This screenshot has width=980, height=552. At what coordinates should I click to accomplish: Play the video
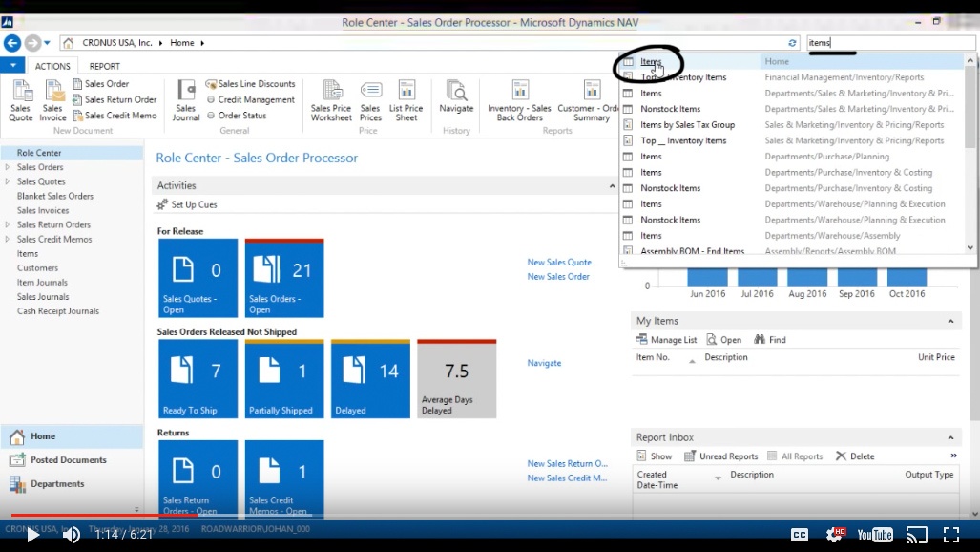click(x=32, y=535)
